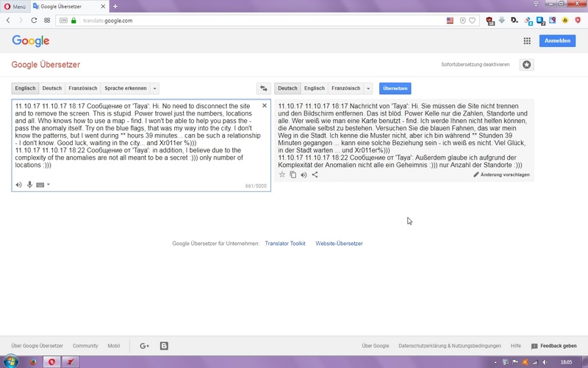Open Über Google Übersetzer footer link

[37, 346]
